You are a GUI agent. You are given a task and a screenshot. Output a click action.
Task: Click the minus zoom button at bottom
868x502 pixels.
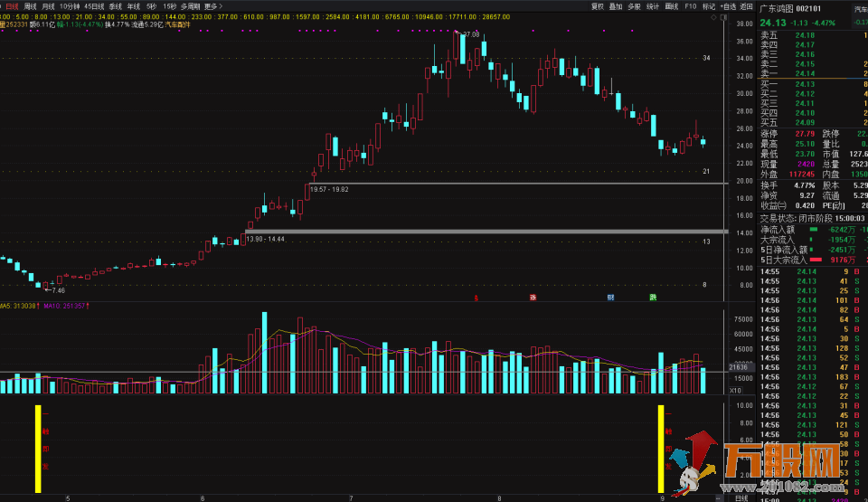[x=719, y=498]
